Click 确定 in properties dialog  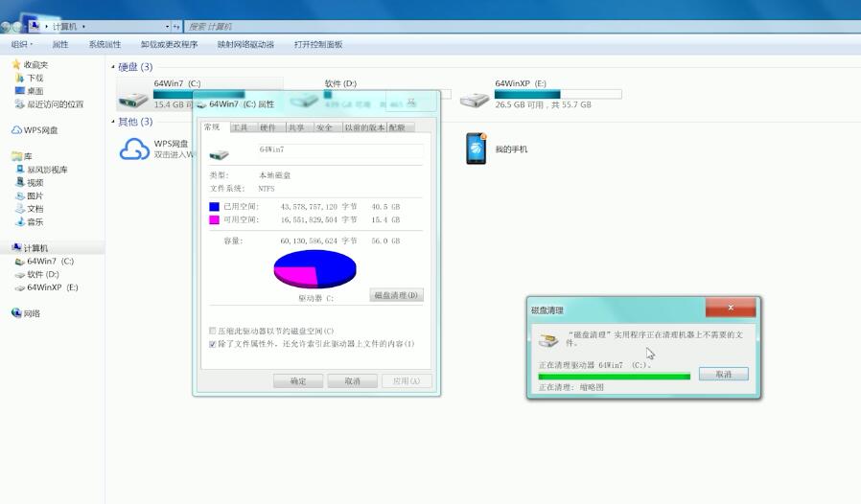[x=298, y=381]
